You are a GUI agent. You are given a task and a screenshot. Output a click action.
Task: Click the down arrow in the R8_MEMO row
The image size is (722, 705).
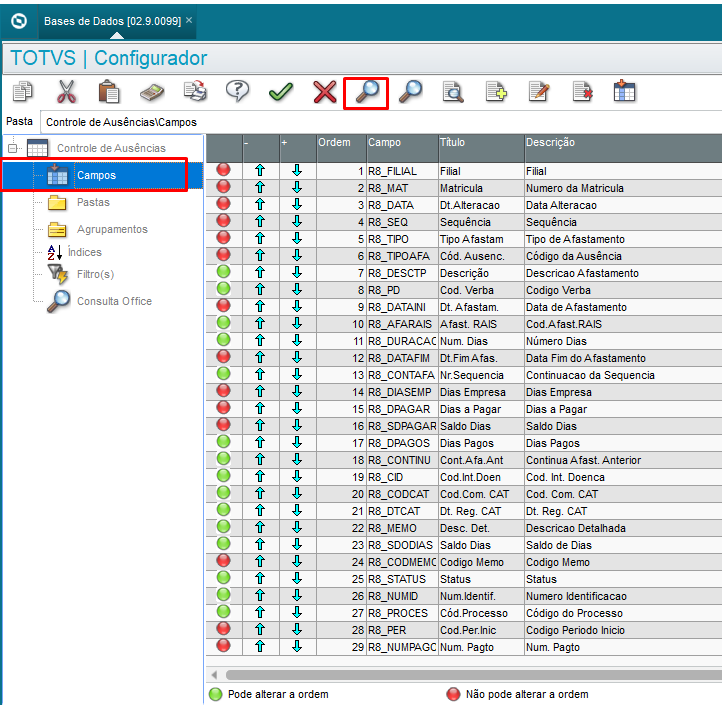point(297,528)
